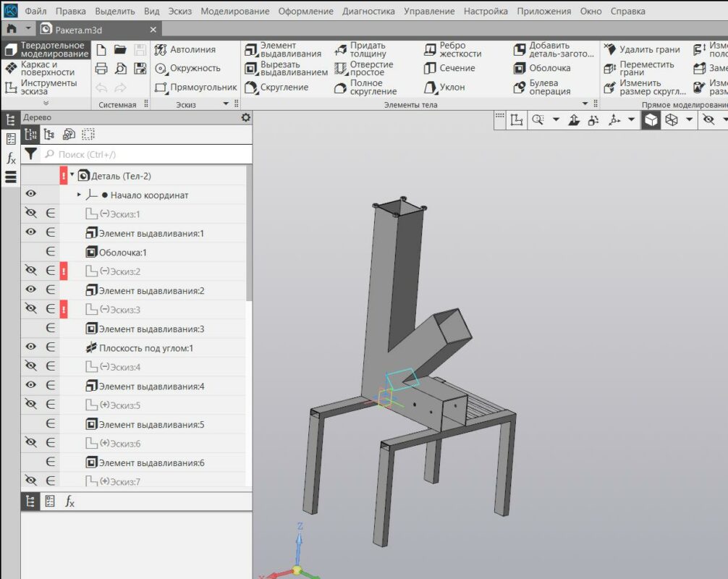Show the hidden Эскиз:1 sketch
The width and height of the screenshot is (728, 579).
coord(30,214)
